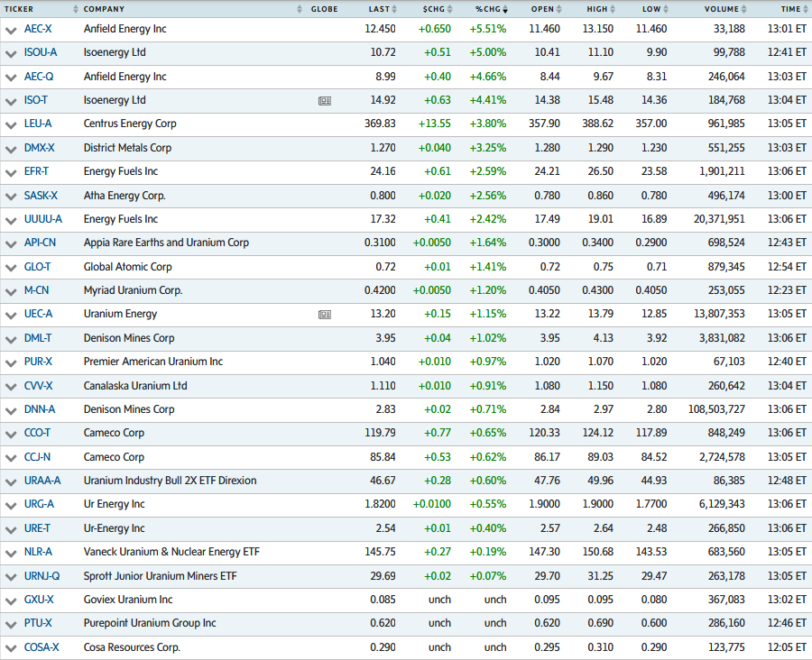Sort the table by the HIGH column
Image resolution: width=812 pixels, height=660 pixels.
(x=596, y=9)
